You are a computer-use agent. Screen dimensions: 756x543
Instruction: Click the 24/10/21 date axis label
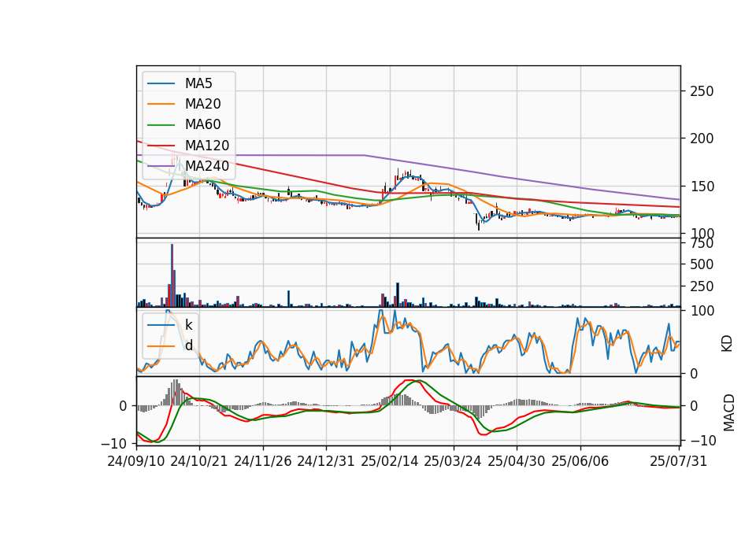click(x=199, y=461)
